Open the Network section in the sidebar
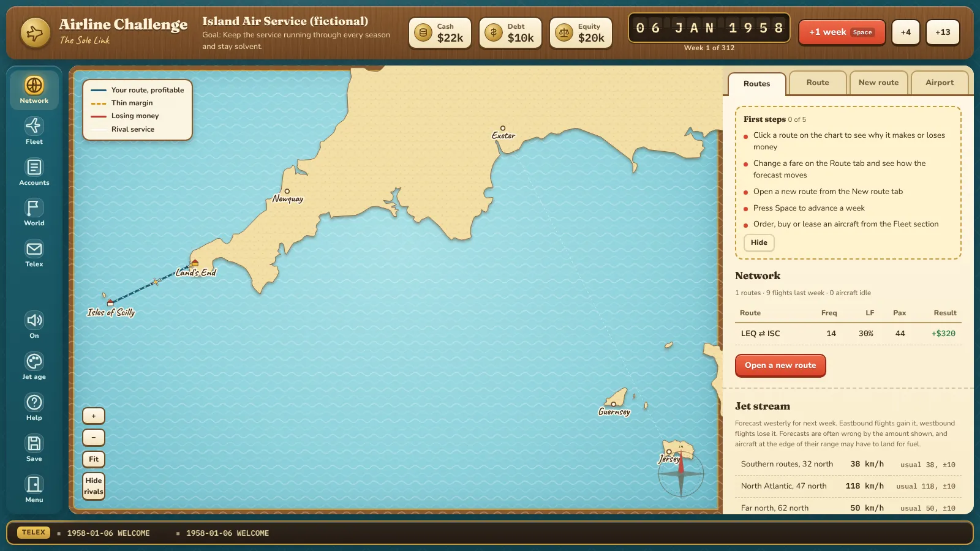This screenshot has height=551, width=980. (x=34, y=90)
